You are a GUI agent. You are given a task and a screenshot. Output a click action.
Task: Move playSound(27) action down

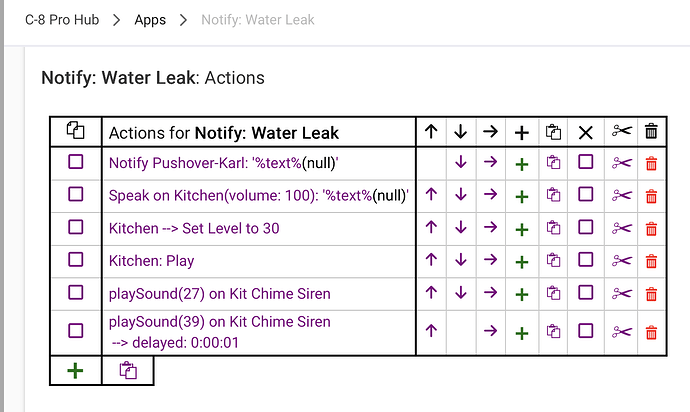click(x=461, y=293)
